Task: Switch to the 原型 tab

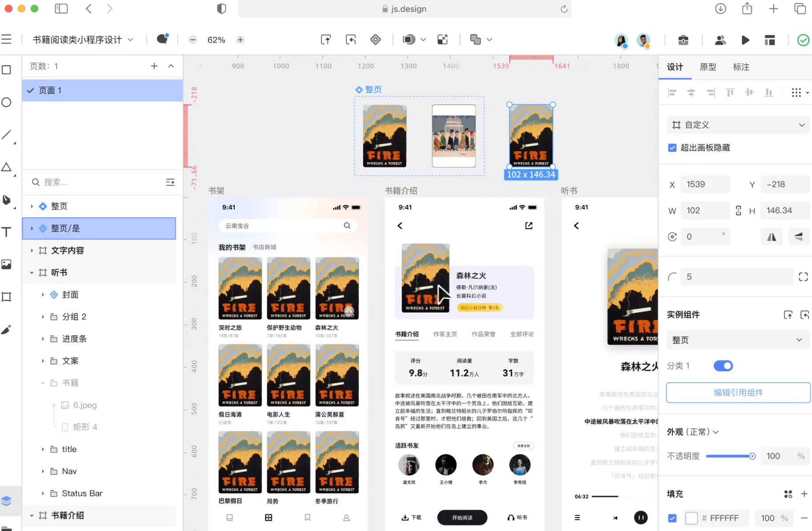Action: 707,67
